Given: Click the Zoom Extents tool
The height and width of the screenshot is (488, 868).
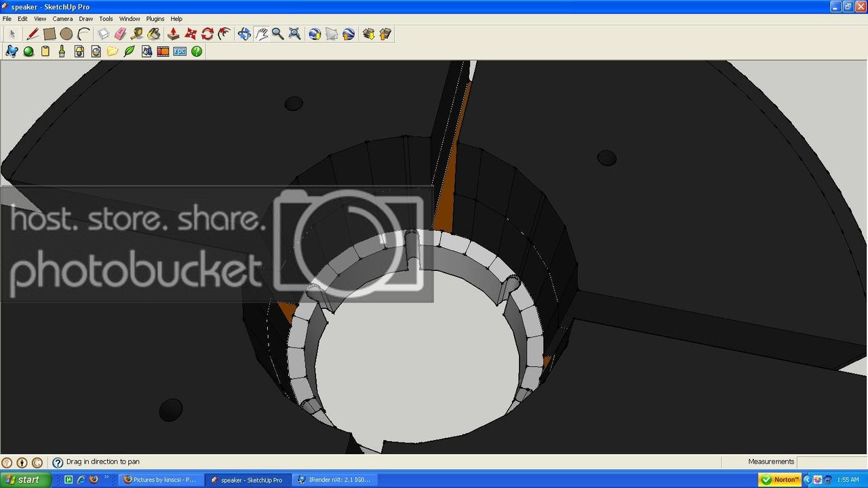Looking at the screenshot, I should [294, 34].
